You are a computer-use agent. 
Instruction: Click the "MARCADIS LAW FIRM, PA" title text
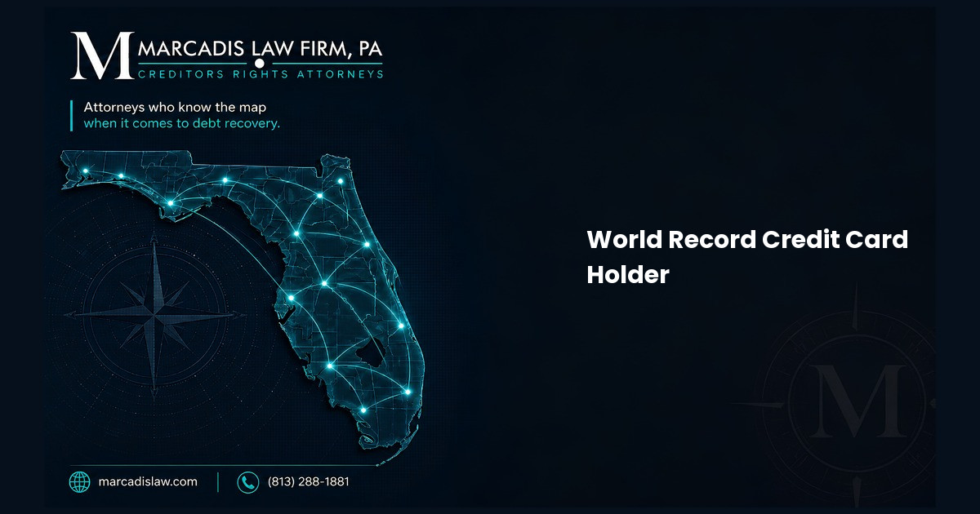259,49
